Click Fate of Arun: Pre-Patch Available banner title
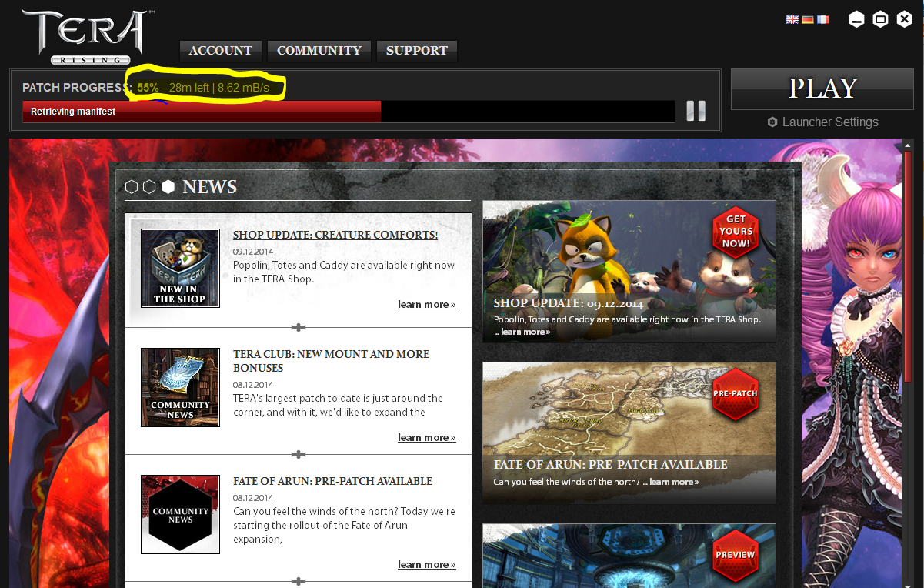 [610, 465]
